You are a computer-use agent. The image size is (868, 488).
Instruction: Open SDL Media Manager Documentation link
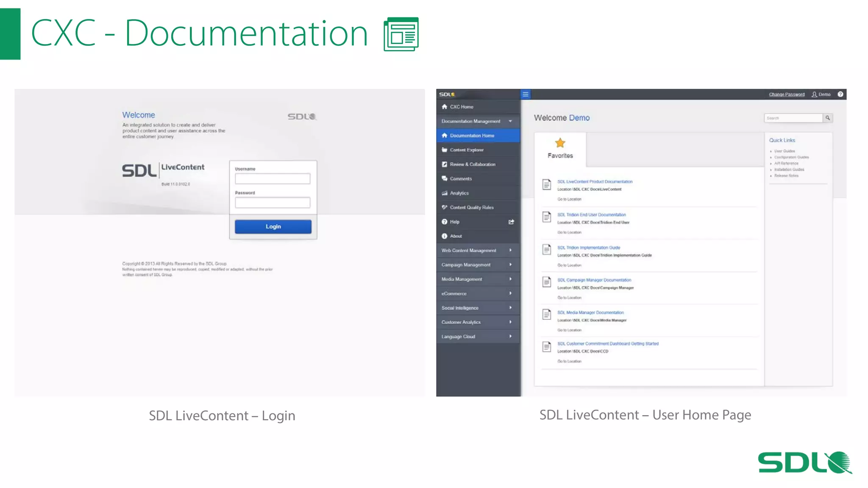590,313
